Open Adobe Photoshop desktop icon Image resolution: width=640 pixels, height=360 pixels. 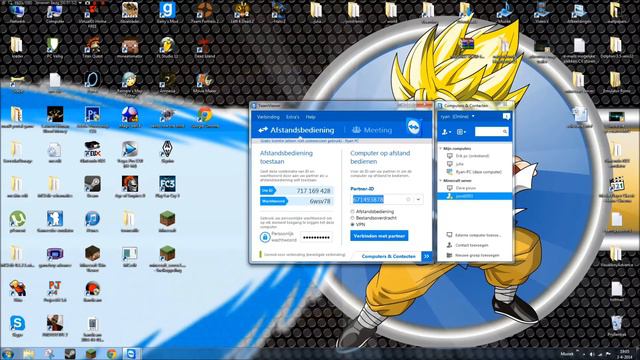[92, 119]
